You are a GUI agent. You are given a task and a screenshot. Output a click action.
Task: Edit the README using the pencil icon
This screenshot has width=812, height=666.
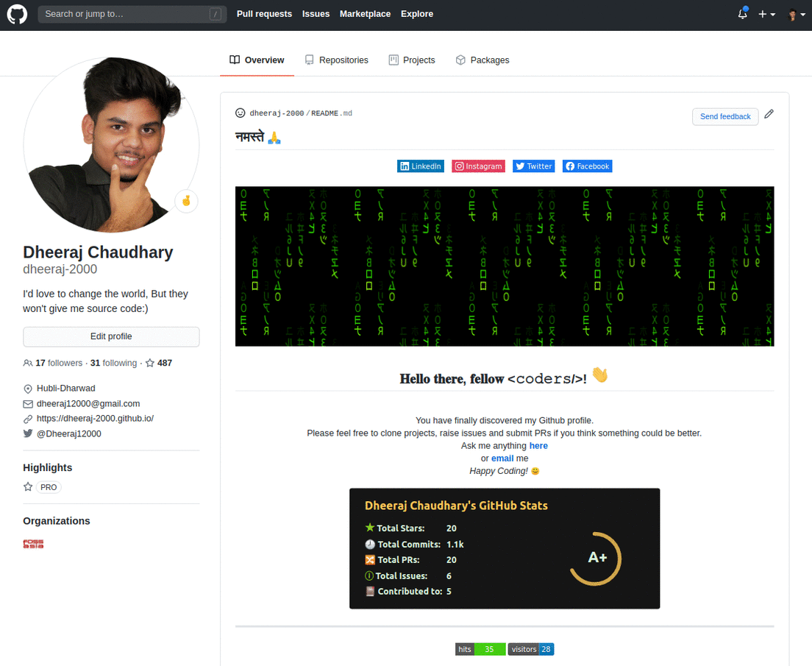[x=769, y=113]
